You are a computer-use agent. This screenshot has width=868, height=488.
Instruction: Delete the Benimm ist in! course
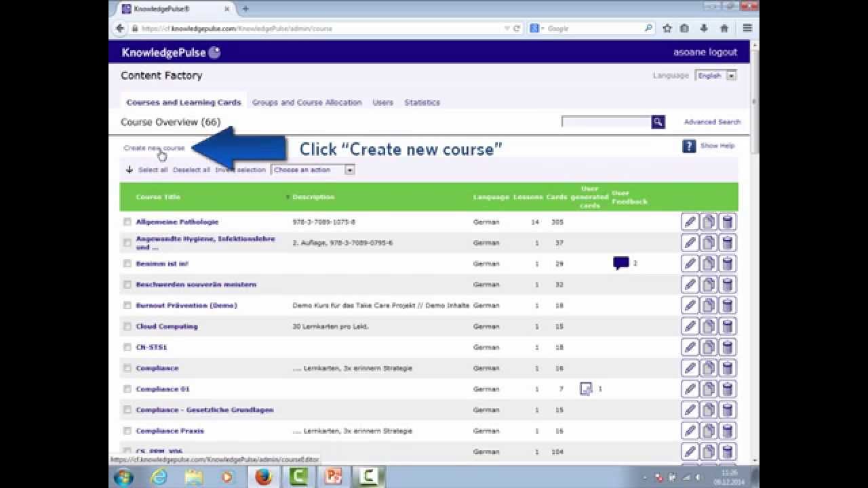728,264
